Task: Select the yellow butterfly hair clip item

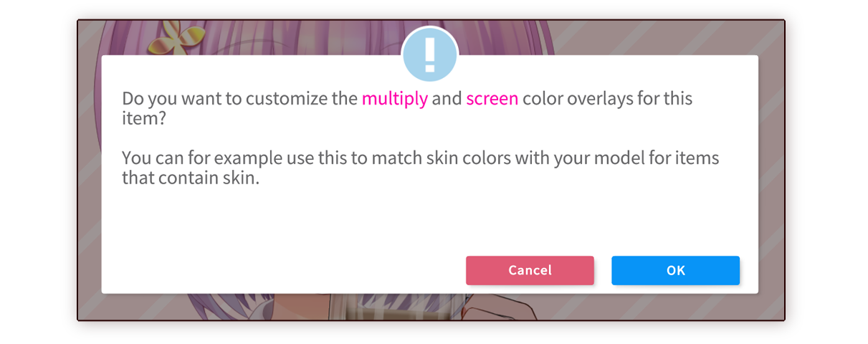Action: pyautogui.click(x=166, y=38)
